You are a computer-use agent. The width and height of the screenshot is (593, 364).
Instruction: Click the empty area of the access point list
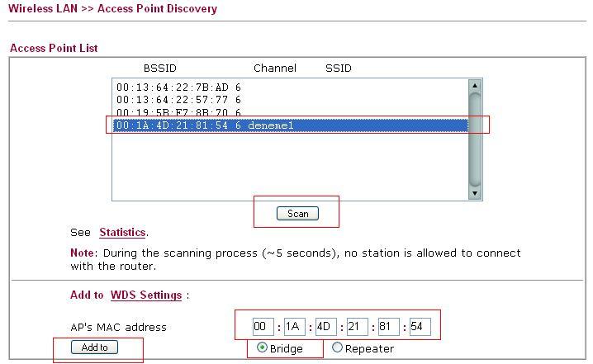point(289,165)
